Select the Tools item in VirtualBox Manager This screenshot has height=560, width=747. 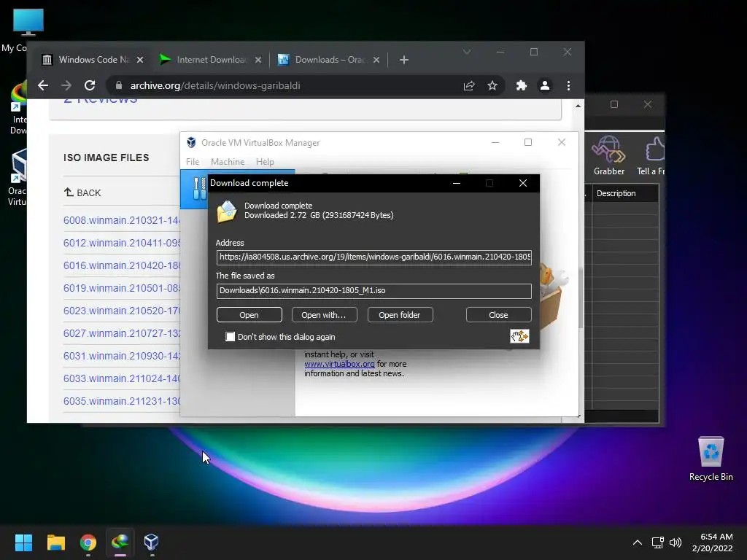(194, 189)
